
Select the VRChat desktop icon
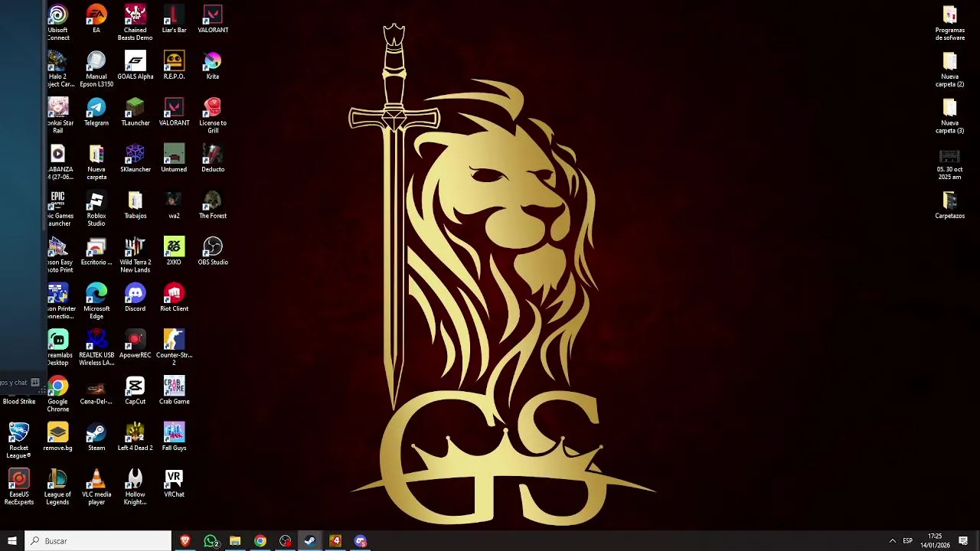coord(174,484)
